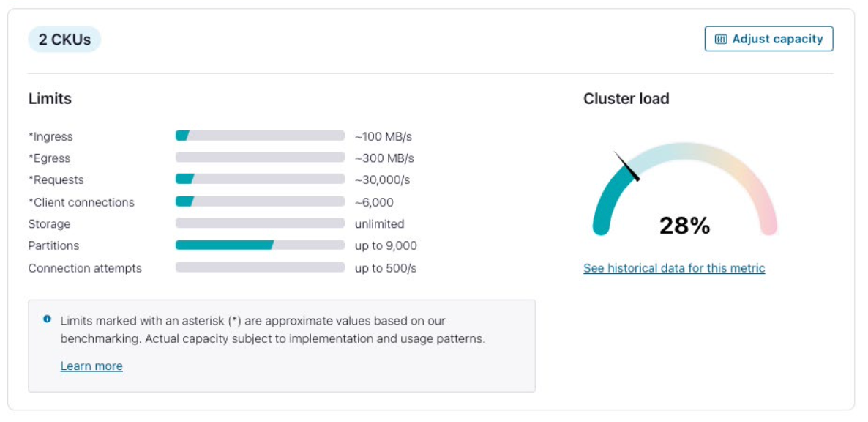Click the Storage usage bar
868x422 pixels.
260,223
